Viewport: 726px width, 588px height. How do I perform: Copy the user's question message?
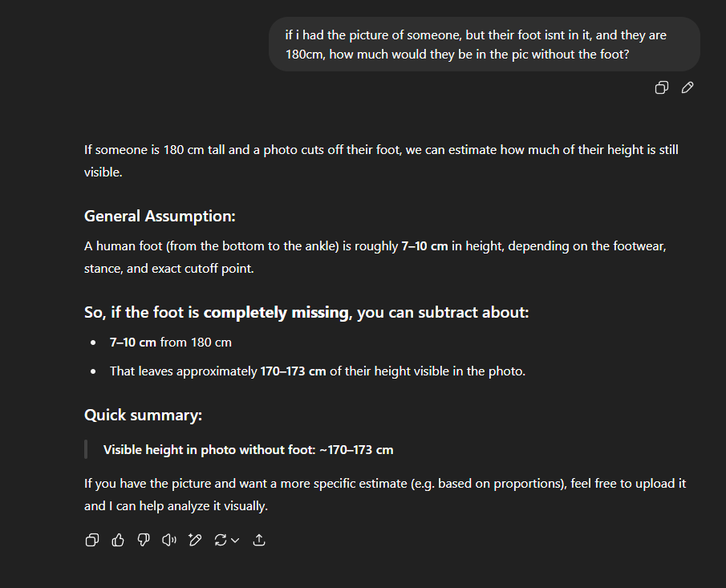coord(662,87)
